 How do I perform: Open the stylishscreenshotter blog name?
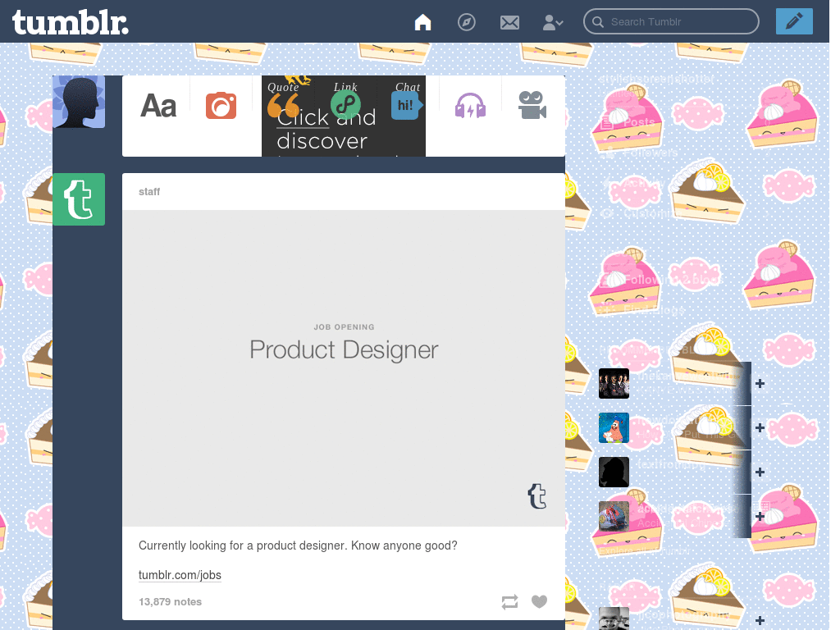pos(656,79)
